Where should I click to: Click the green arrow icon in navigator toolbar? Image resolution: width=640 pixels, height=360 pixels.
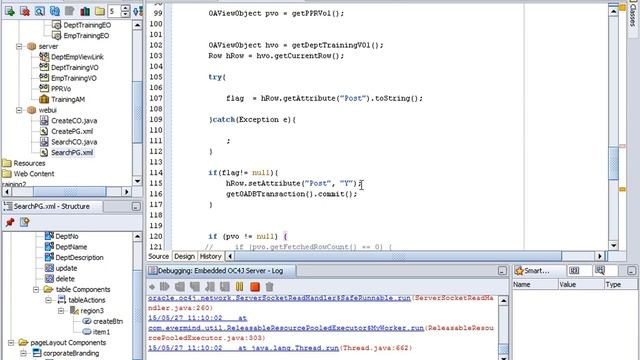[x=10, y=11]
